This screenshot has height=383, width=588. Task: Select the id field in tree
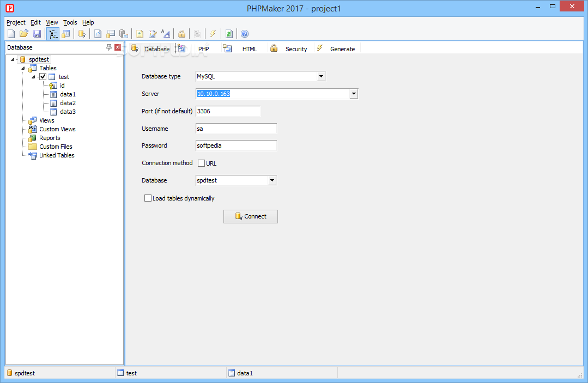click(62, 86)
